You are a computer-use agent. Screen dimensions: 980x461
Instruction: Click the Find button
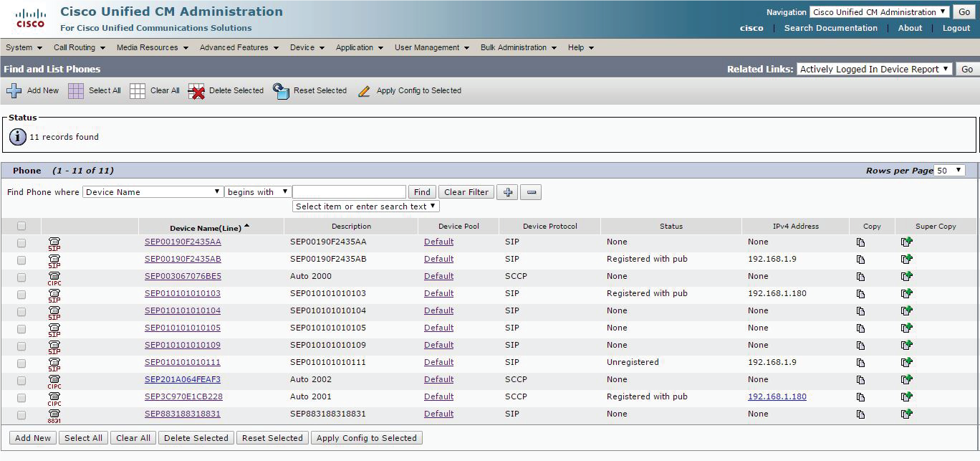pyautogui.click(x=422, y=192)
